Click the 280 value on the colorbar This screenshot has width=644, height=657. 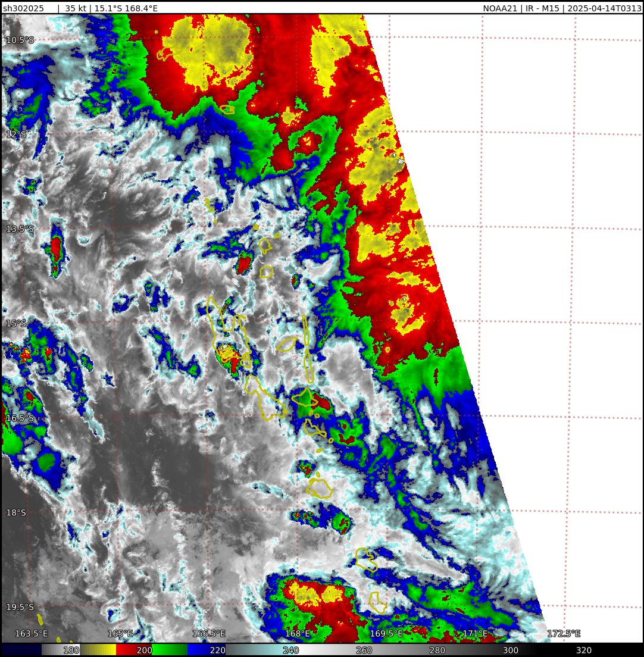pos(437,650)
